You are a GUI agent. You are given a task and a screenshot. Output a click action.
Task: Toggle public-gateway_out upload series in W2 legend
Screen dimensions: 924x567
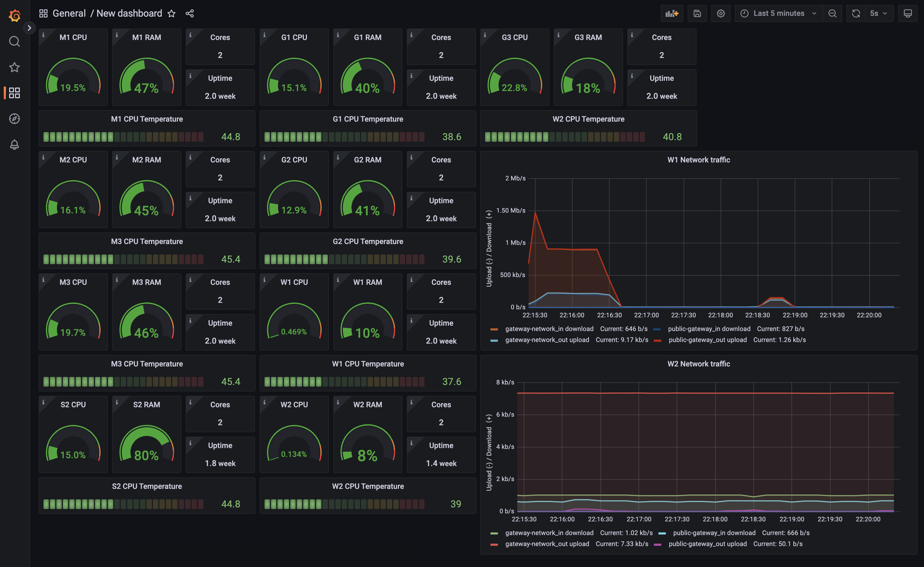(707, 544)
